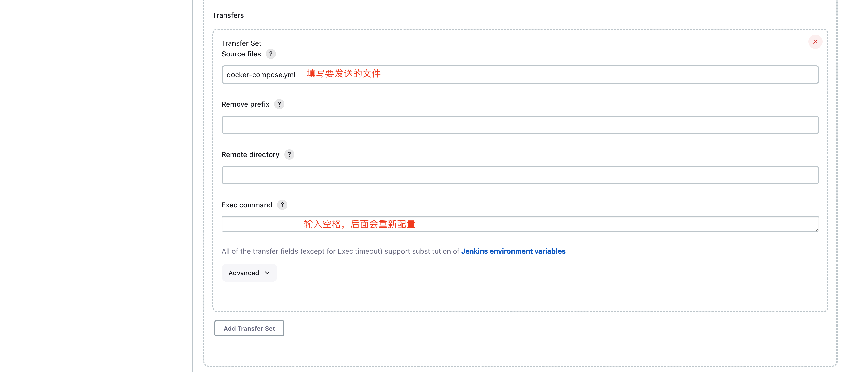This screenshot has height=372, width=868.
Task: Expand the Advanced options dropdown
Action: 249,273
